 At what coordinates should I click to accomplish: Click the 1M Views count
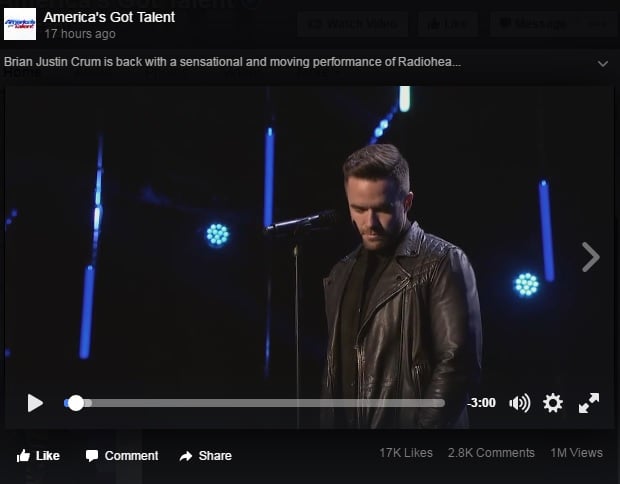[577, 453]
